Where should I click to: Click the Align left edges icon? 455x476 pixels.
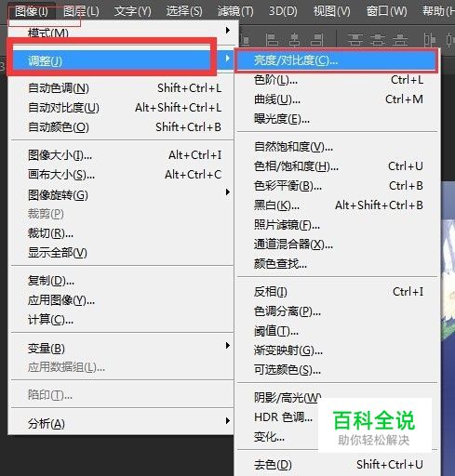tap(272, 40)
